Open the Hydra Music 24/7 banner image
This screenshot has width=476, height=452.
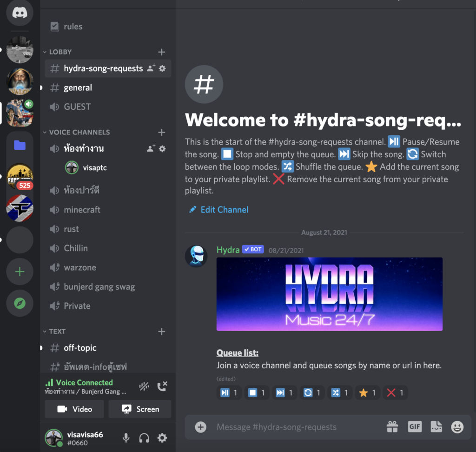pyautogui.click(x=330, y=294)
